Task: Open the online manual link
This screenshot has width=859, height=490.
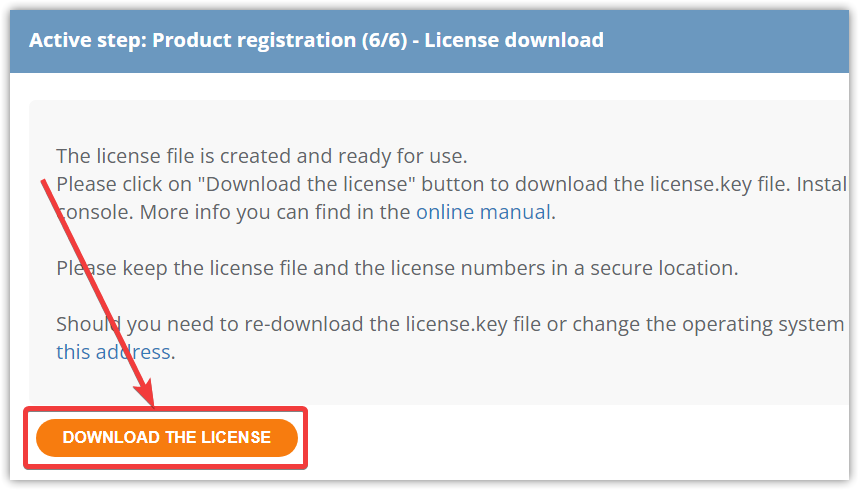Action: pos(483,212)
